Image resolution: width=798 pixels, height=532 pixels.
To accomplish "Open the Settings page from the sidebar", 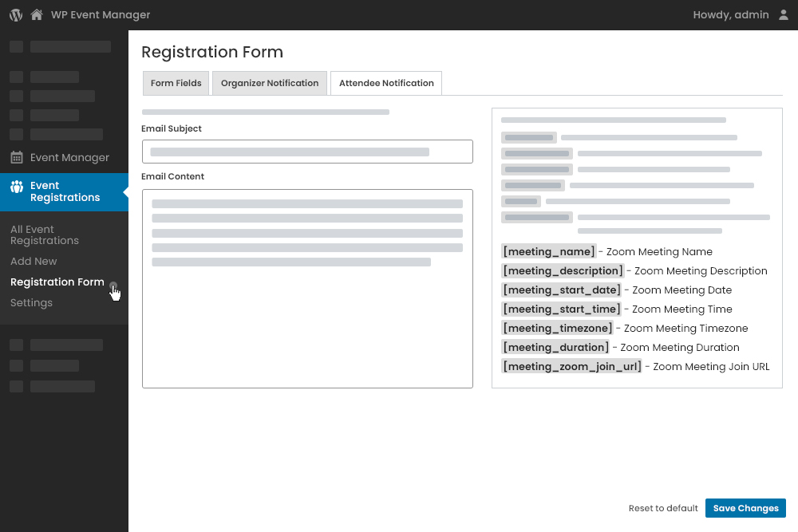I will pos(31,302).
